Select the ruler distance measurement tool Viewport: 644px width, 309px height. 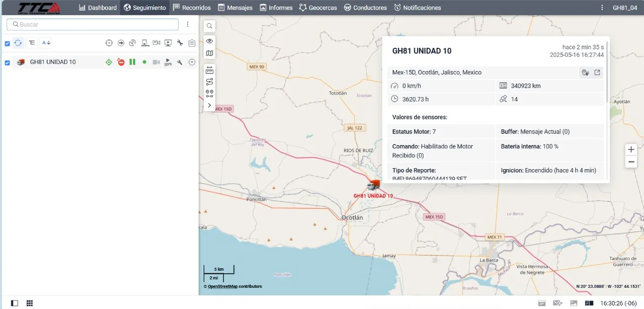[209, 69]
